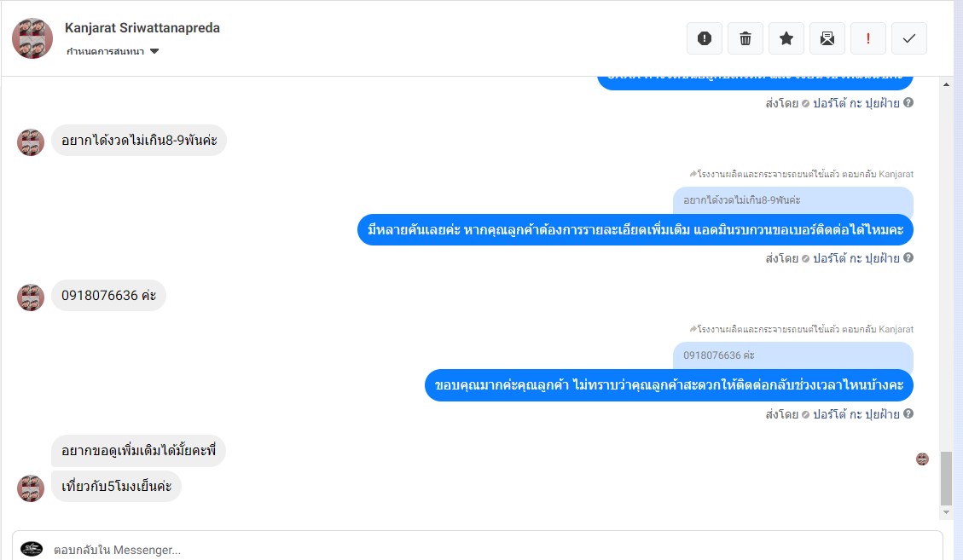Viewport: 963px width, 560px height.
Task: Open Kanjarat Sriwattanapreda's name in header
Action: (x=142, y=28)
